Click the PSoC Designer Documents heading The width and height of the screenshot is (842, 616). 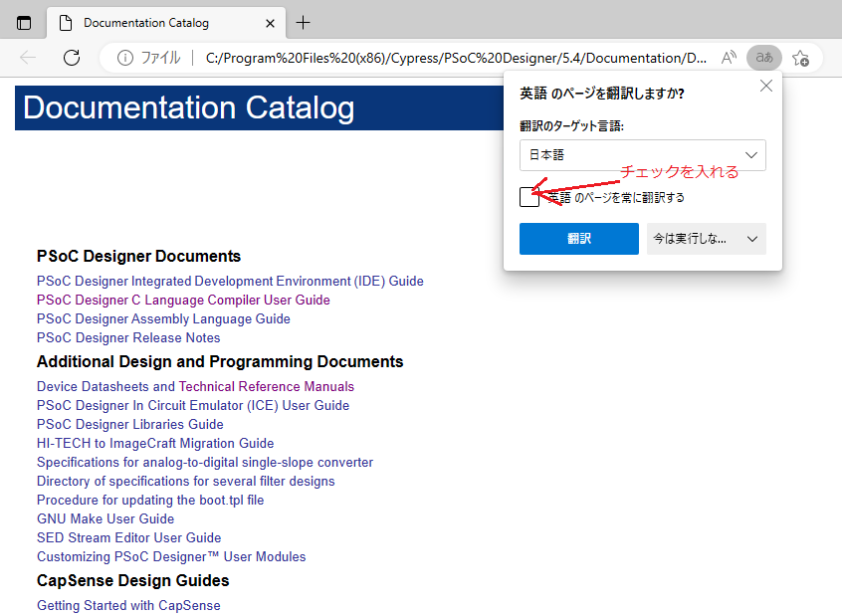tap(138, 256)
